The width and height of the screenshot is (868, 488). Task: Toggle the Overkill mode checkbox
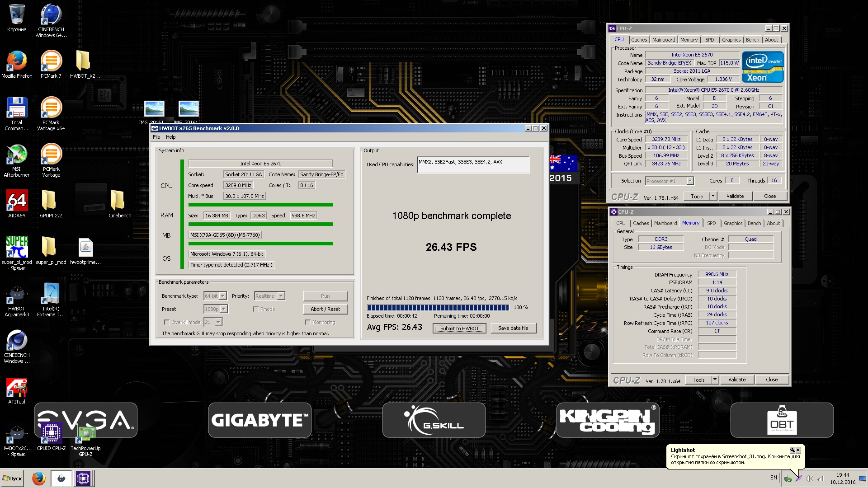click(167, 322)
